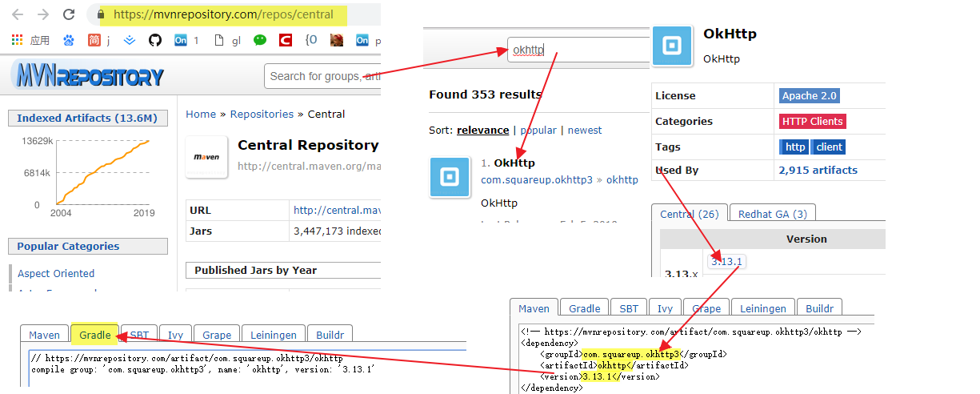The image size is (980, 394).
Task: Sort results by relevance
Action: coord(482,130)
